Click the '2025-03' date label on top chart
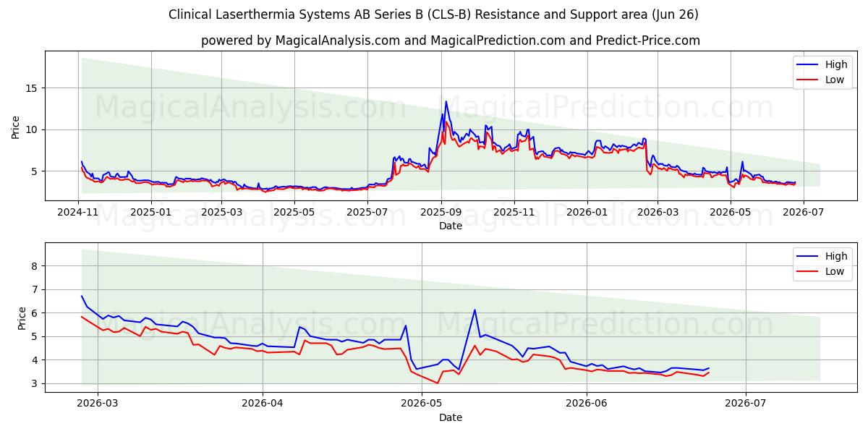The image size is (868, 434). tap(223, 212)
